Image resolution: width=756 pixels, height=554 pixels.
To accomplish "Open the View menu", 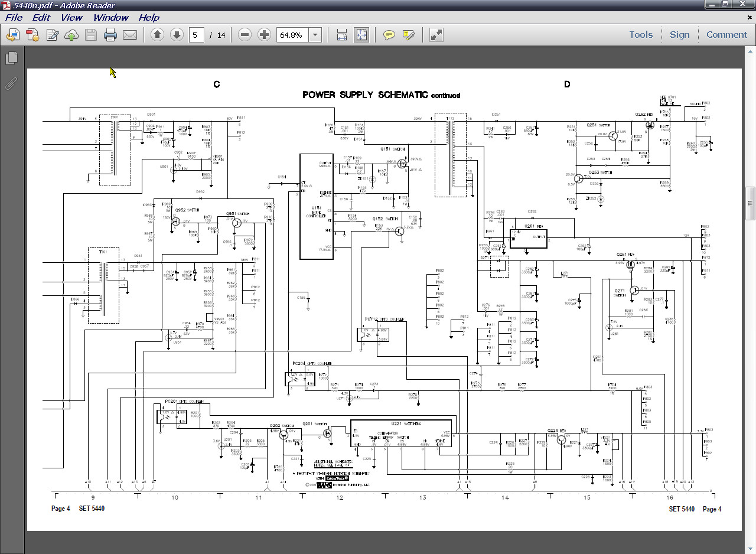I will 71,18.
